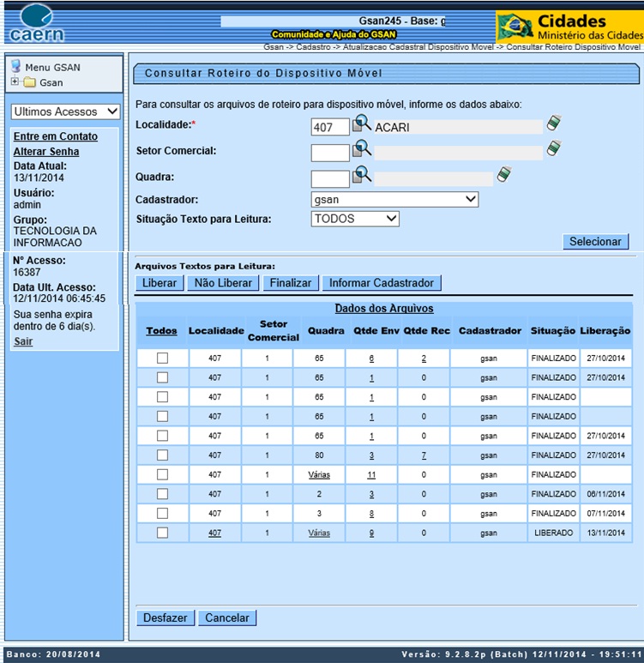
Task: Click into the Setor Comercial input field
Action: point(329,153)
